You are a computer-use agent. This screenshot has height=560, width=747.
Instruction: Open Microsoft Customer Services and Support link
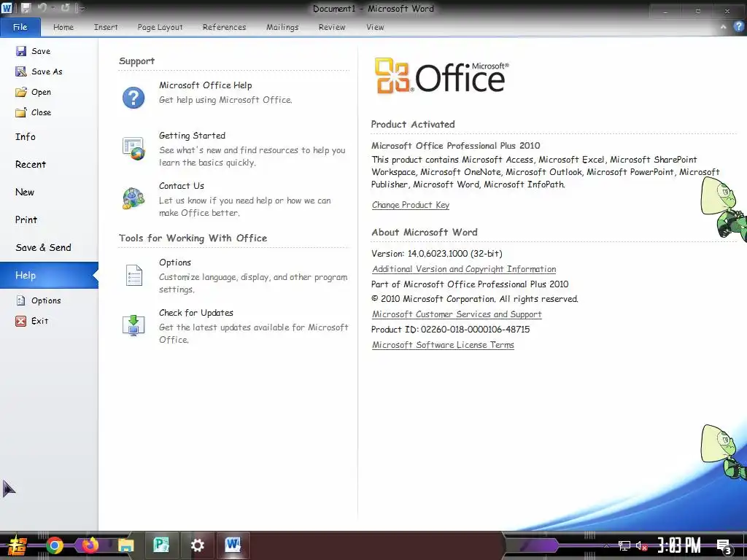click(x=457, y=314)
